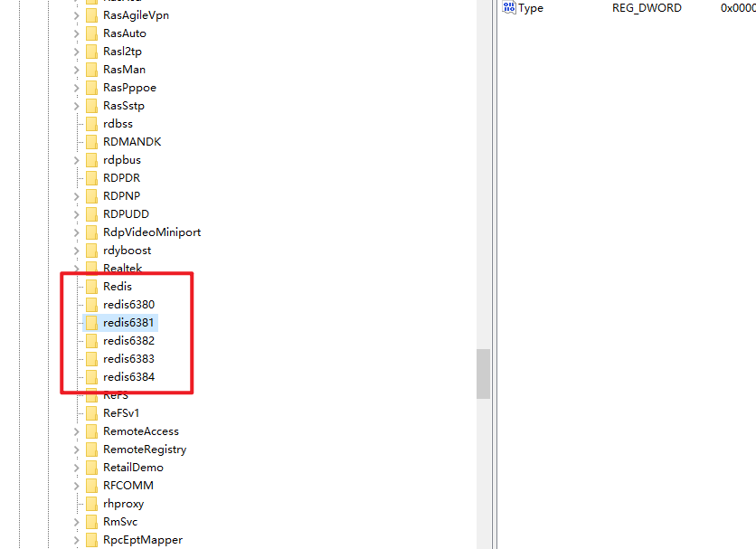Select the redis6384 key label
The height and width of the screenshot is (549, 756).
[128, 377]
